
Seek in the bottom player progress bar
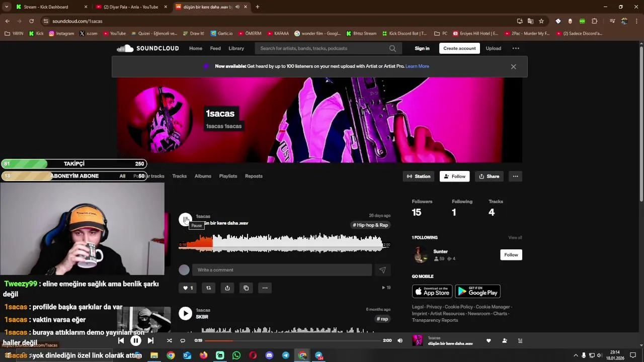click(x=293, y=340)
